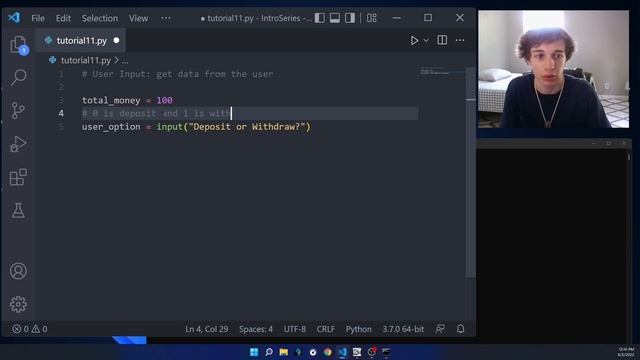Toggle the bottom panel layout icon
The height and width of the screenshot is (360, 640).
click(335, 18)
